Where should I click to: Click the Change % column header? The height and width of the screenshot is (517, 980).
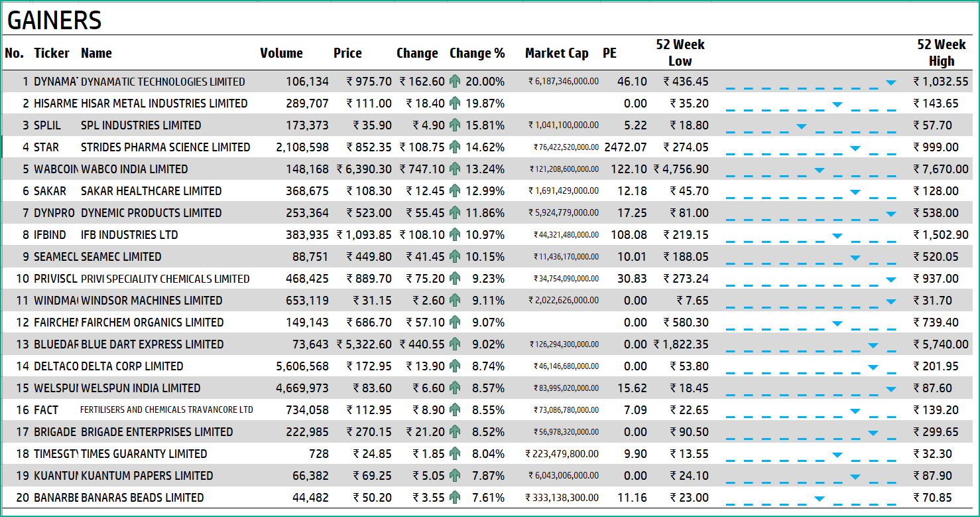(477, 53)
